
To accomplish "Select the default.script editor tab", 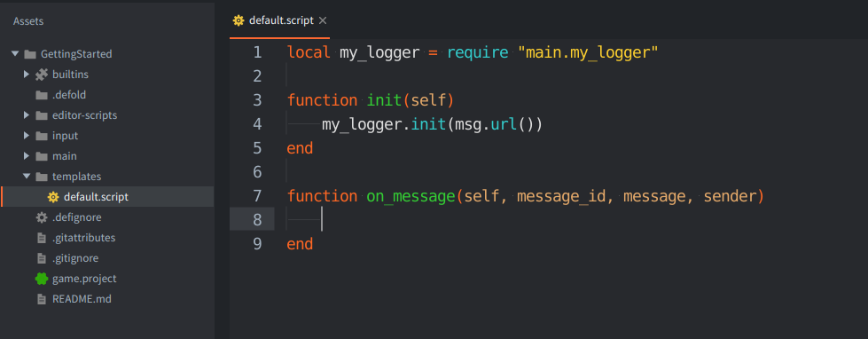I will point(279,20).
